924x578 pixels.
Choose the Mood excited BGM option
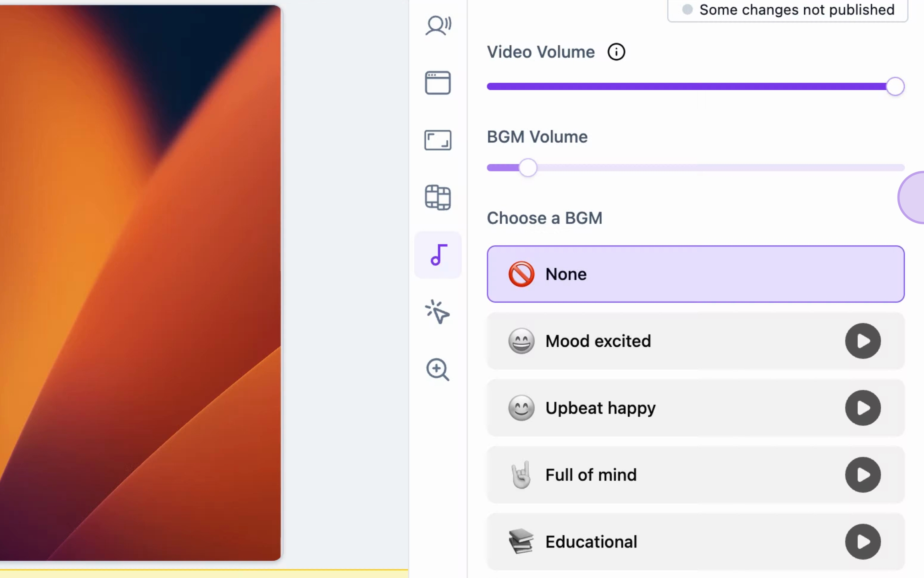[696, 341]
